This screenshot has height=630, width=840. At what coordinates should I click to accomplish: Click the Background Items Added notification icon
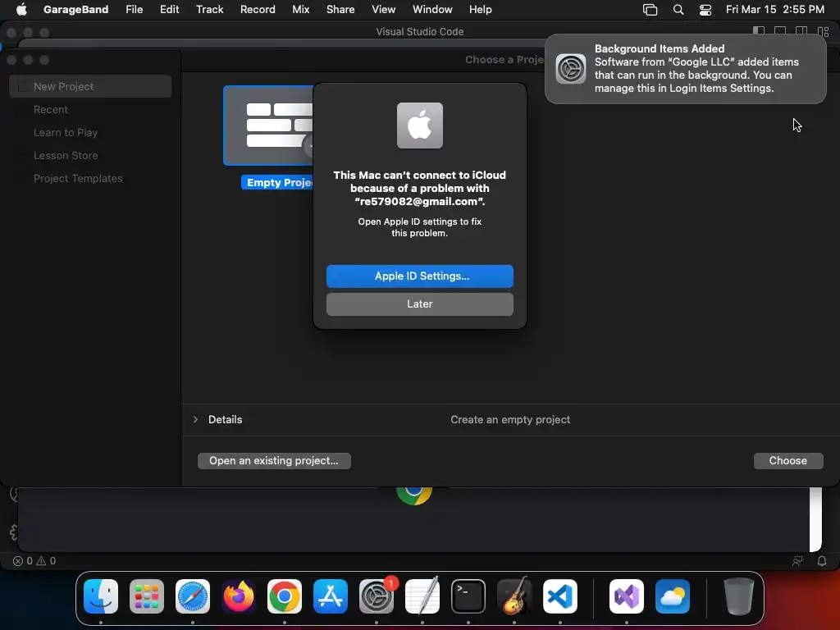pyautogui.click(x=571, y=69)
